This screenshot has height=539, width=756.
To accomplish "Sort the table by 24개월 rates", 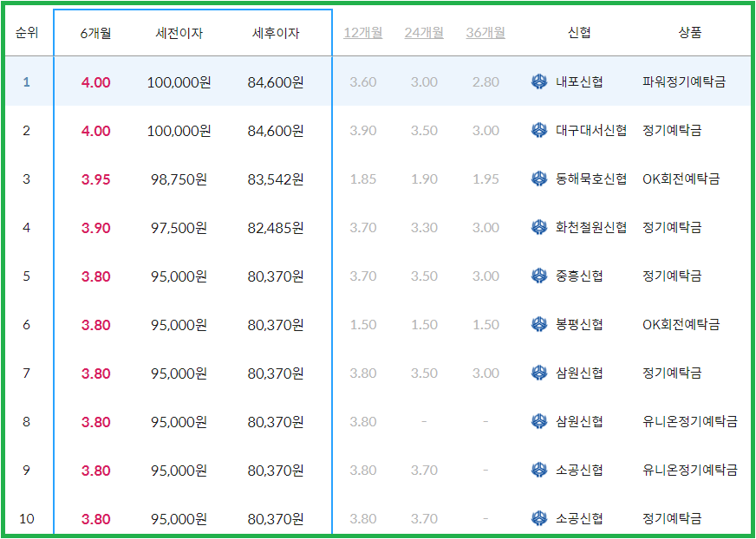I will coord(423,32).
